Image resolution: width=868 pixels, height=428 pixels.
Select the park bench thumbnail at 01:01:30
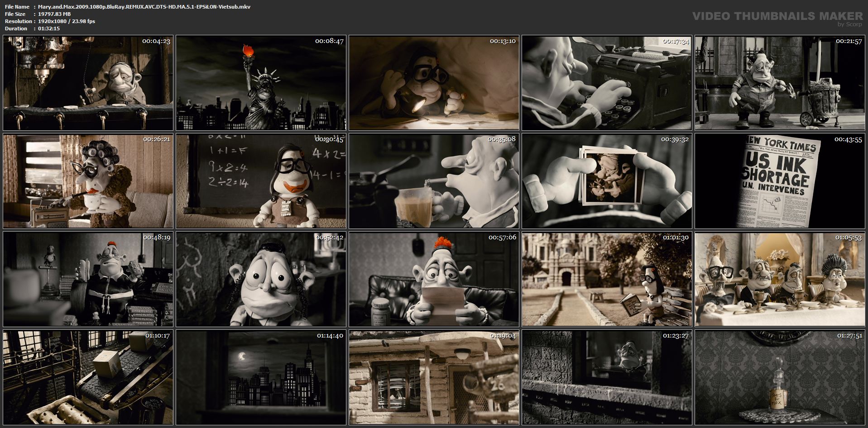[x=607, y=279]
